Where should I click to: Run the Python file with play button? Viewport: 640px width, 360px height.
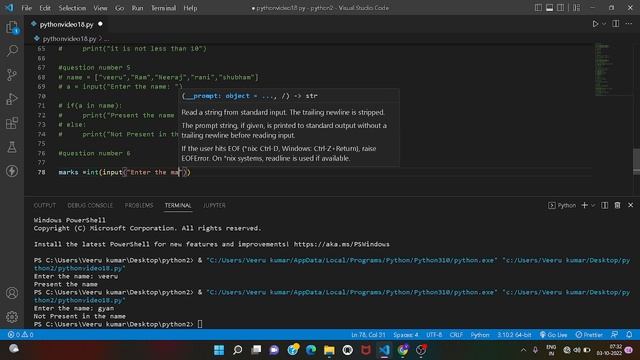pyautogui.click(x=595, y=24)
